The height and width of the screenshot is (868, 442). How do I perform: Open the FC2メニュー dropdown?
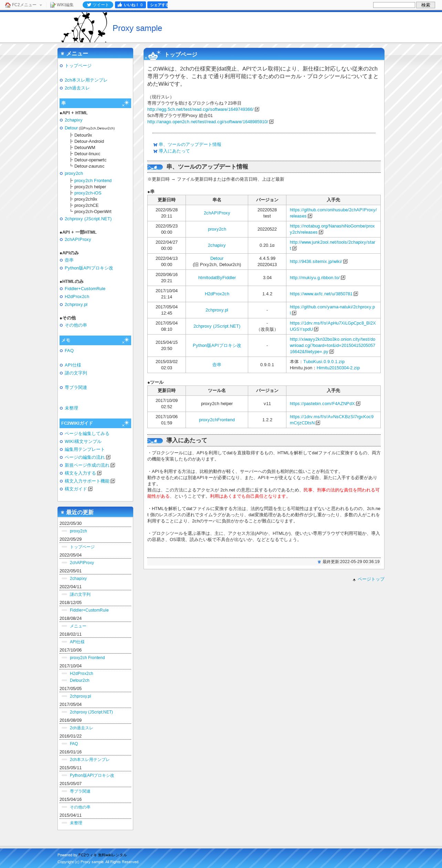coord(23,5)
